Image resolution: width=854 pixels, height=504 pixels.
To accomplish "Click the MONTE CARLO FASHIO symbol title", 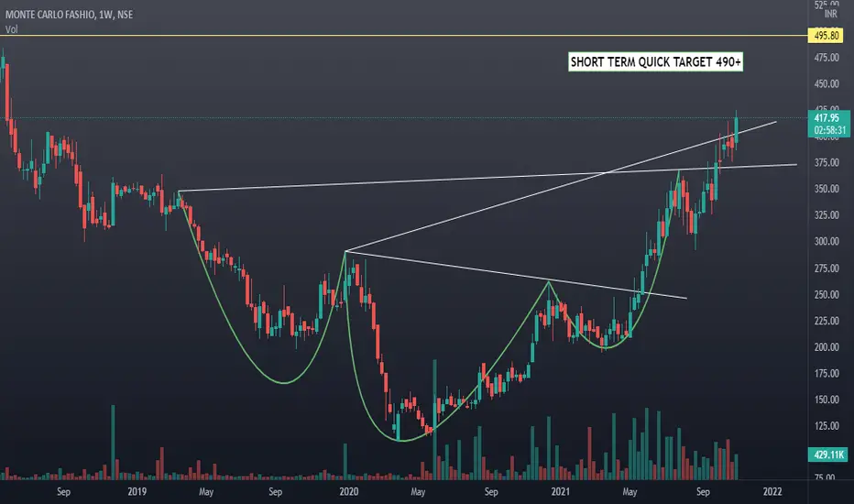I will click(x=49, y=14).
